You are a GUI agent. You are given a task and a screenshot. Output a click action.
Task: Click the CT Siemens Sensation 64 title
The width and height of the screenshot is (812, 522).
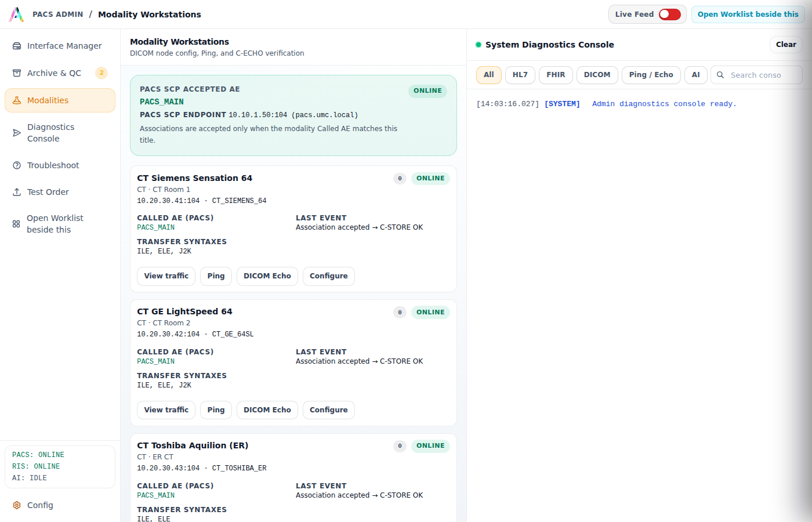pyautogui.click(x=195, y=178)
